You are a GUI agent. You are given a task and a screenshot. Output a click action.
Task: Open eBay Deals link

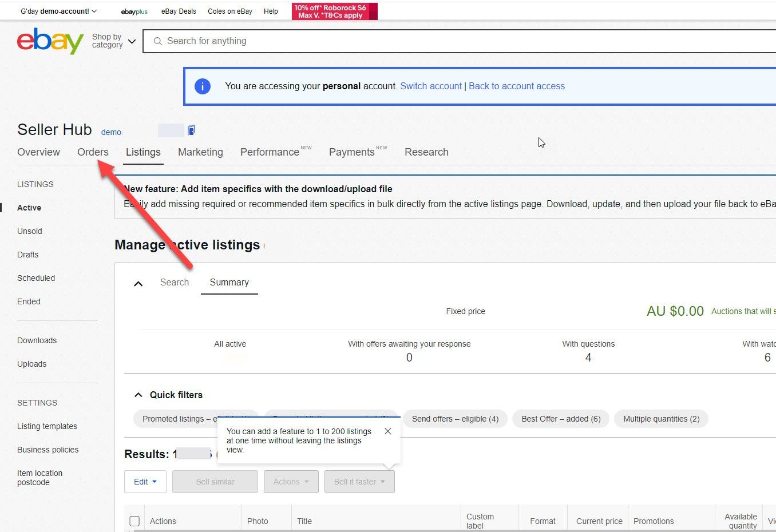click(x=179, y=11)
